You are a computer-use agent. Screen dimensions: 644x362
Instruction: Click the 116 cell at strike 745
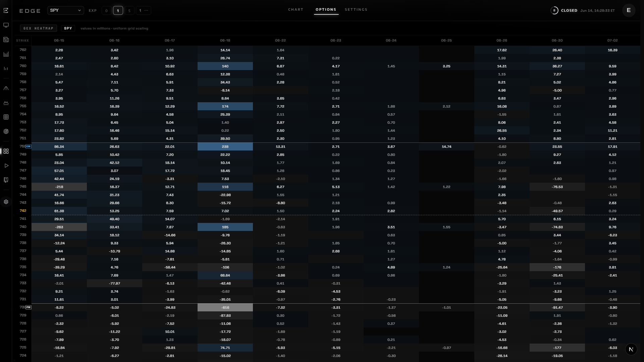pos(225,187)
